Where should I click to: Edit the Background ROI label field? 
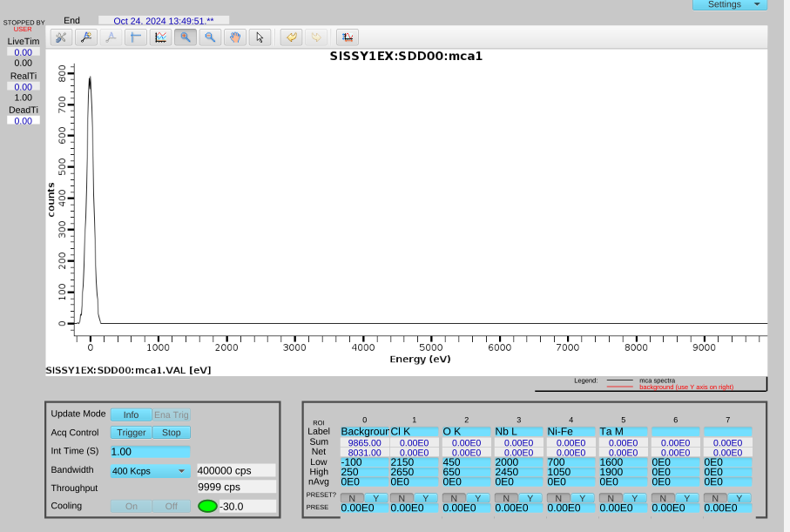365,432
